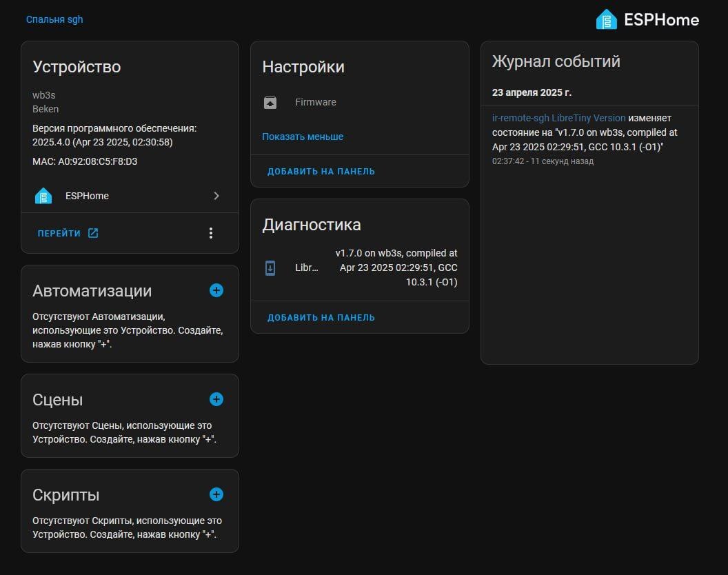Add a new scene with the plus button
Screen dimensions: 728x575
pyautogui.click(x=216, y=399)
